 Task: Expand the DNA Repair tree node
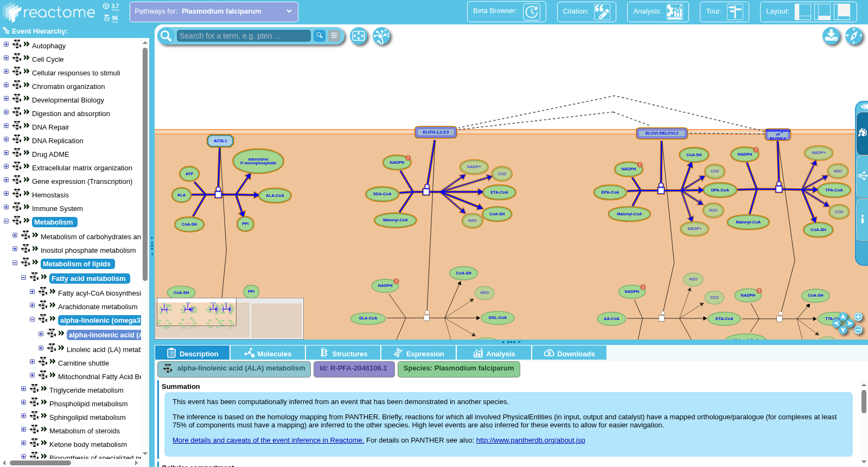pyautogui.click(x=6, y=126)
